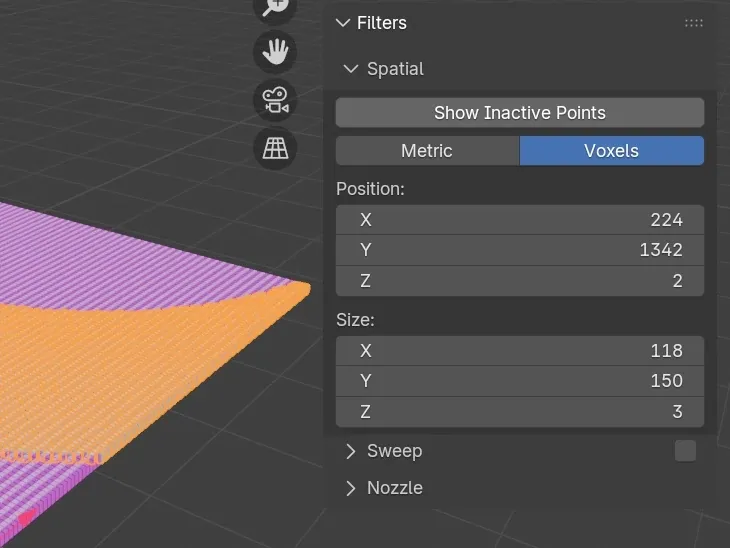Expand the Nozzle subpanel
Screen dimensions: 730x548
(351, 488)
